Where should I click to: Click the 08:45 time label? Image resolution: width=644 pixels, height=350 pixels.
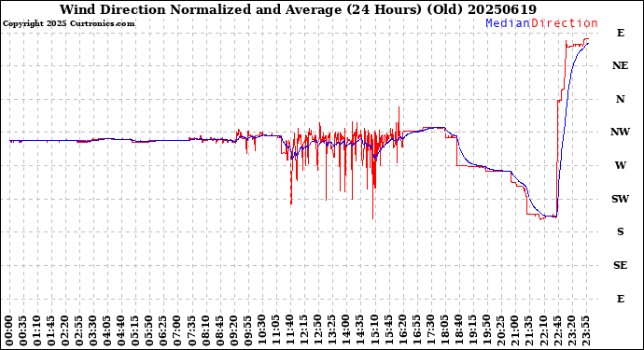(219, 330)
